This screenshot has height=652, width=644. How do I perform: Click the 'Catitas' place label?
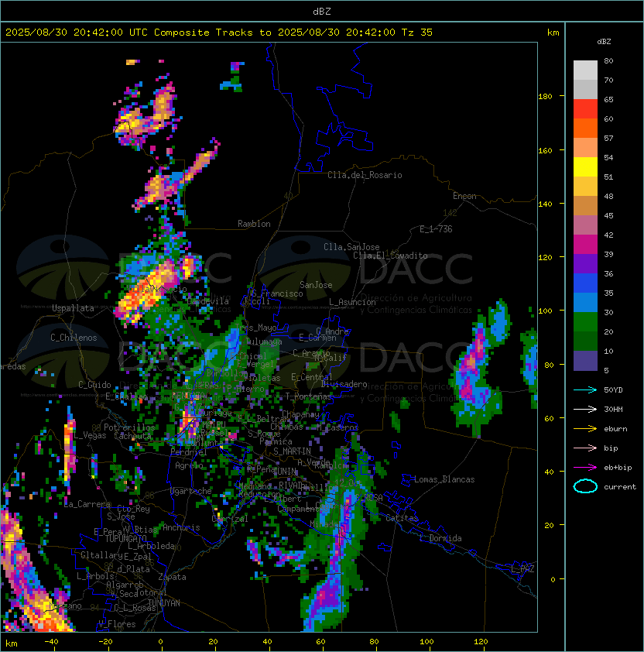coord(402,518)
